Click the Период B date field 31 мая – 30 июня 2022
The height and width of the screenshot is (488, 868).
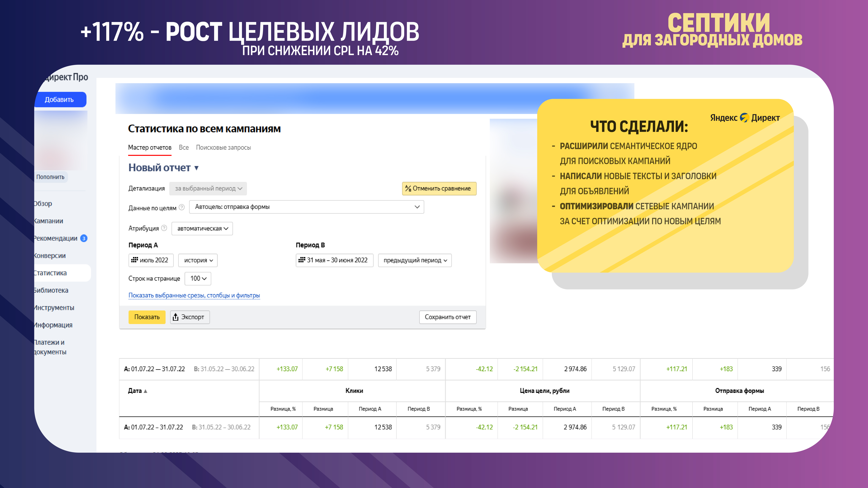click(x=335, y=260)
